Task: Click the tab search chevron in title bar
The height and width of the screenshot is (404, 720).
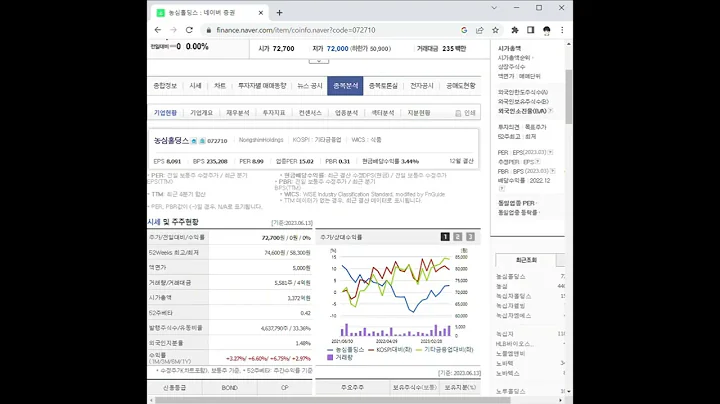Action: [x=494, y=8]
